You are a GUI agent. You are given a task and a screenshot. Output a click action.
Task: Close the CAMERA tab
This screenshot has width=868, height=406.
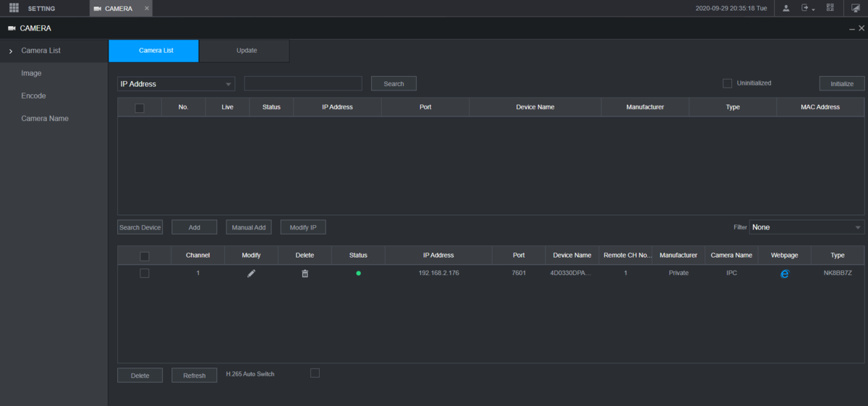click(x=147, y=8)
